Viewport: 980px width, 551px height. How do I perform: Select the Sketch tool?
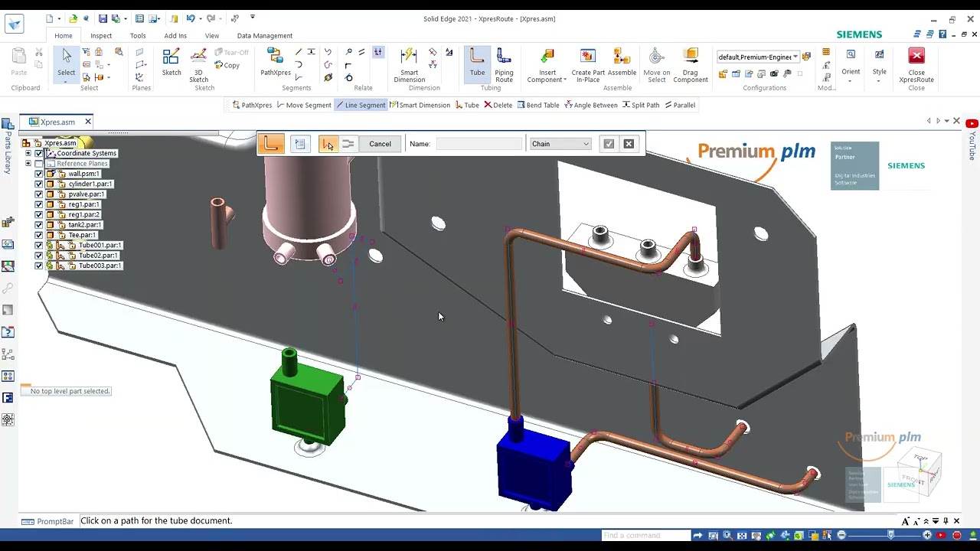click(x=171, y=63)
